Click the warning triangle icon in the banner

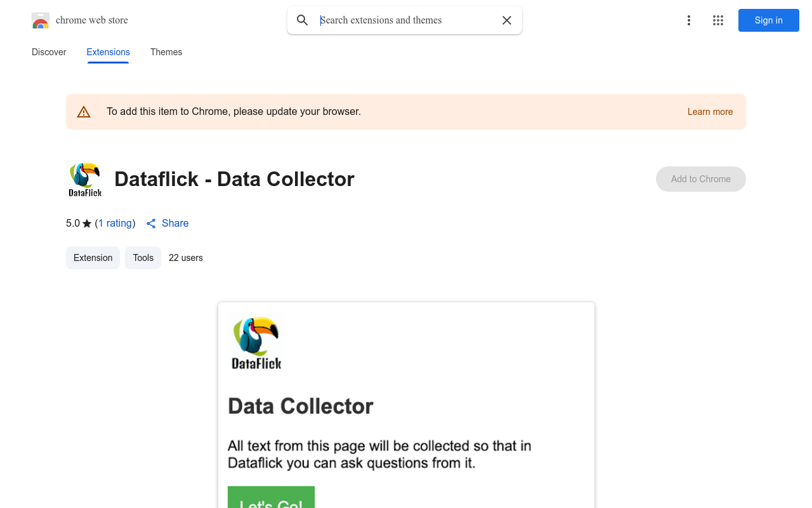click(84, 111)
